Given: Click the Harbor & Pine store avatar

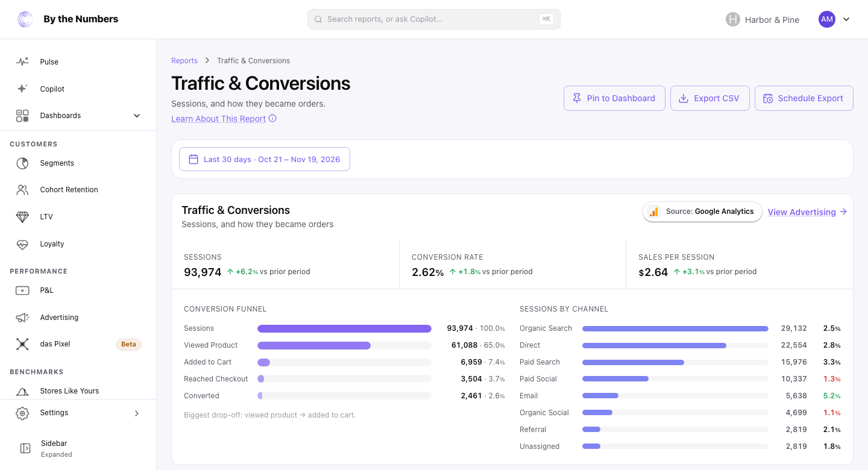Looking at the screenshot, I should pos(732,19).
